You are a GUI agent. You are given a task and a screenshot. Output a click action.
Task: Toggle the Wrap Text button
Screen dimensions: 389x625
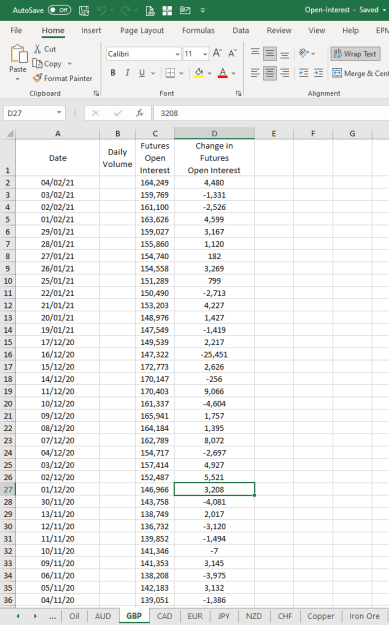pos(355,54)
